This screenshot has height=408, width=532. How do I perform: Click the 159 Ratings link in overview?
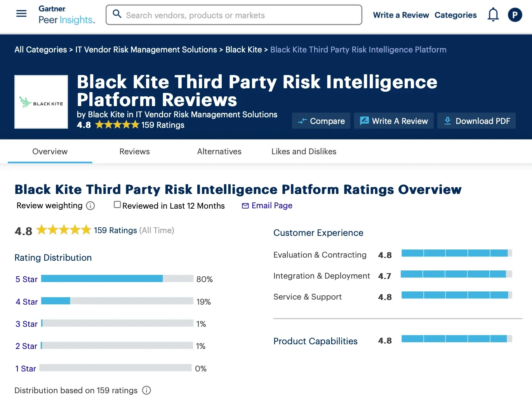pyautogui.click(x=115, y=230)
